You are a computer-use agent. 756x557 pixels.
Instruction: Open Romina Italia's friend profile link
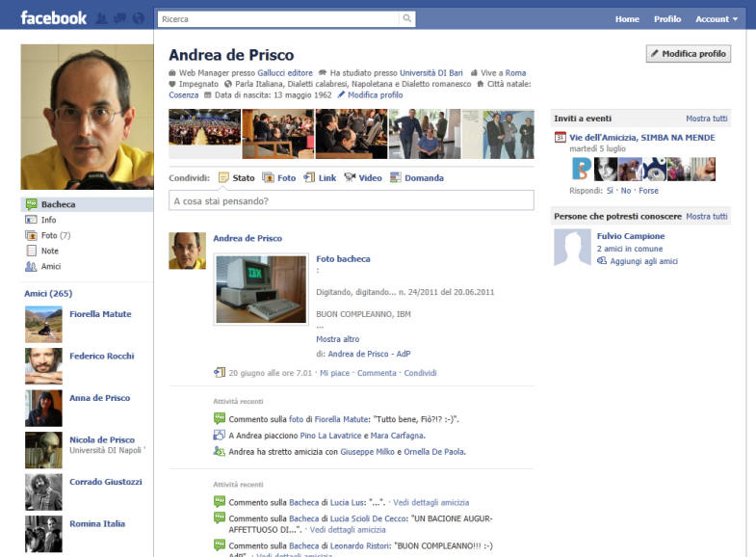(97, 523)
